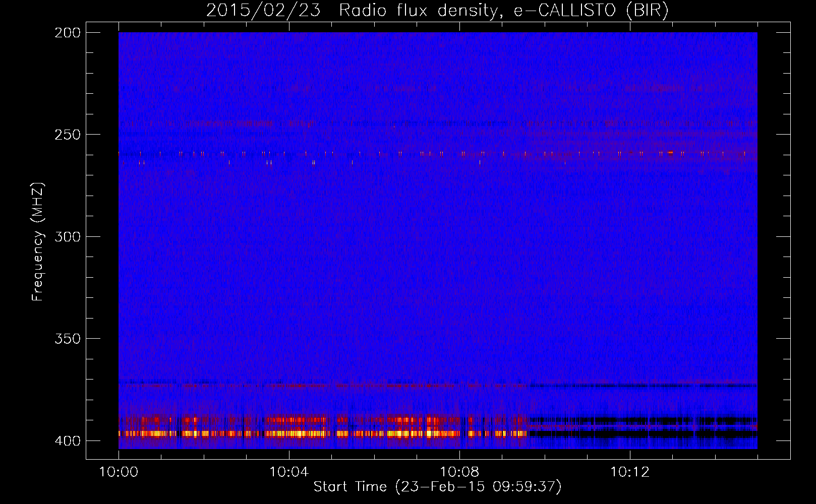The image size is (816, 504).
Task: Click the "Start Time (23-Feb-15 09:59:37)" axis label
Action: pyautogui.click(x=437, y=486)
